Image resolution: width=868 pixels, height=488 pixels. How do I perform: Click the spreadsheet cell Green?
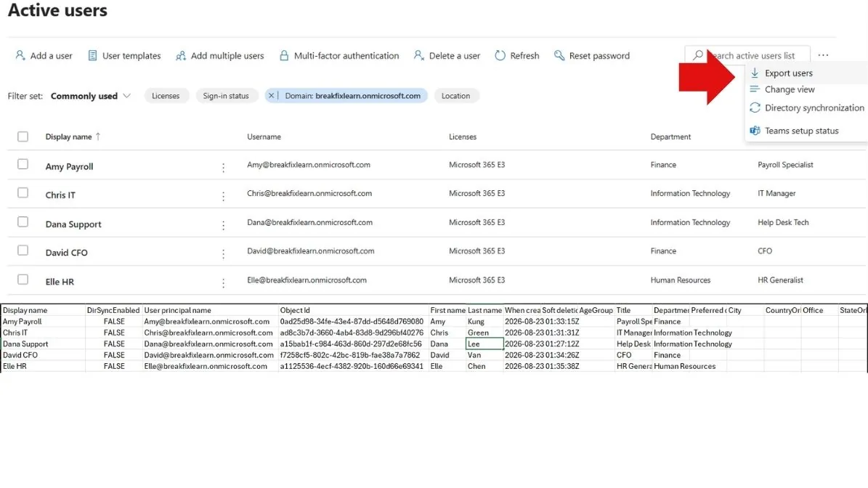(485, 333)
